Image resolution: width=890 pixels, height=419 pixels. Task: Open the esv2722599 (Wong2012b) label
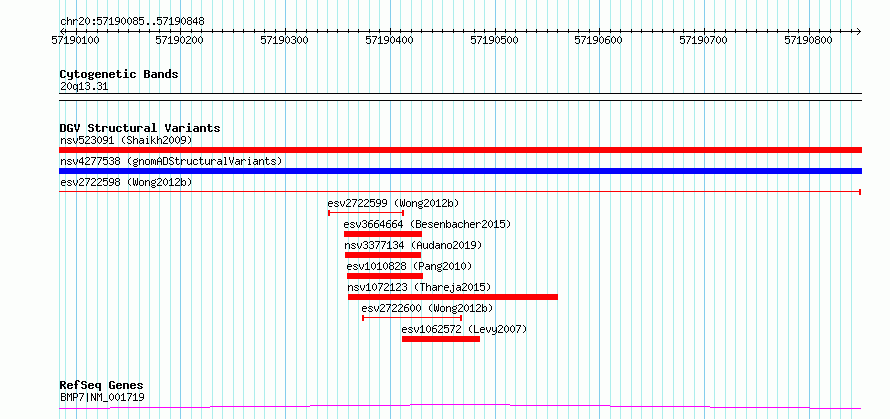pyautogui.click(x=393, y=203)
